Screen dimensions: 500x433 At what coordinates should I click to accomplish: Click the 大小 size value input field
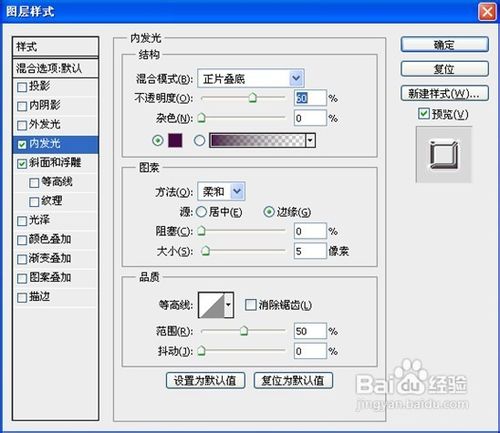coord(310,251)
